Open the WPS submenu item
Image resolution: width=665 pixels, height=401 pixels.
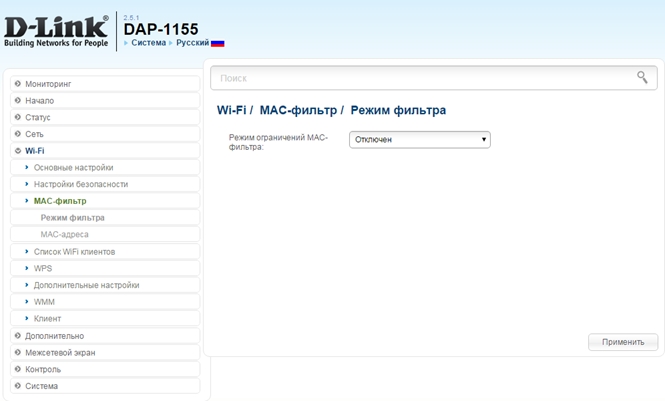point(43,268)
